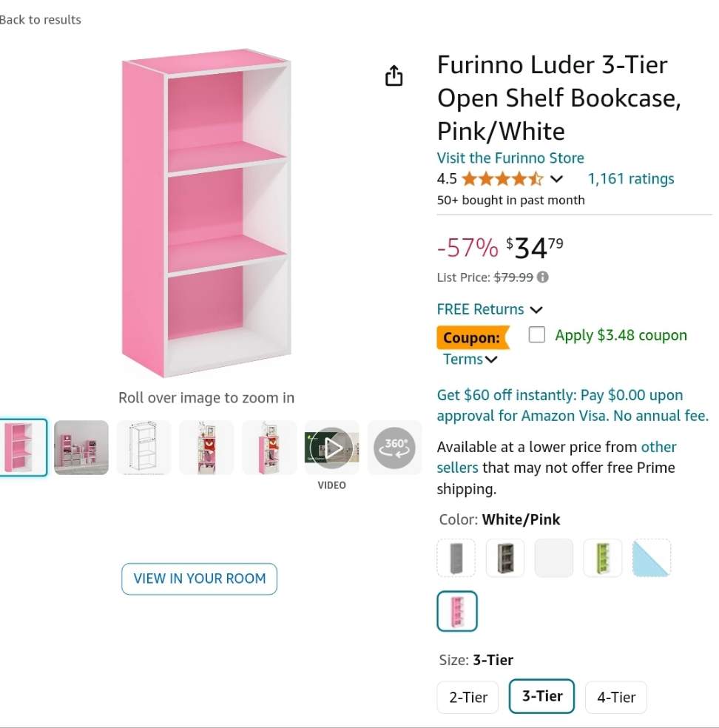Pick the light blue color swatch
The width and height of the screenshot is (719, 728).
tap(652, 558)
